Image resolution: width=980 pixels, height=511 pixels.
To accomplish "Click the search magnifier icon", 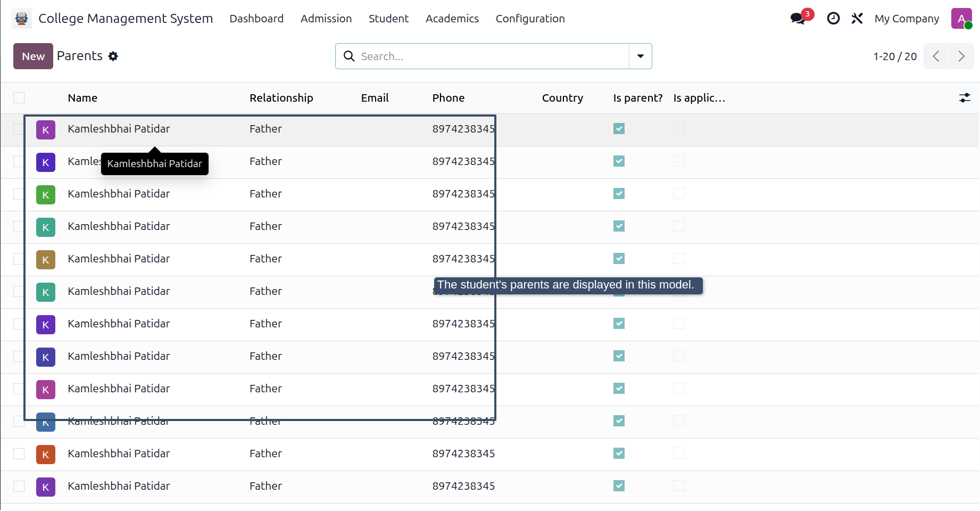I will pos(349,56).
